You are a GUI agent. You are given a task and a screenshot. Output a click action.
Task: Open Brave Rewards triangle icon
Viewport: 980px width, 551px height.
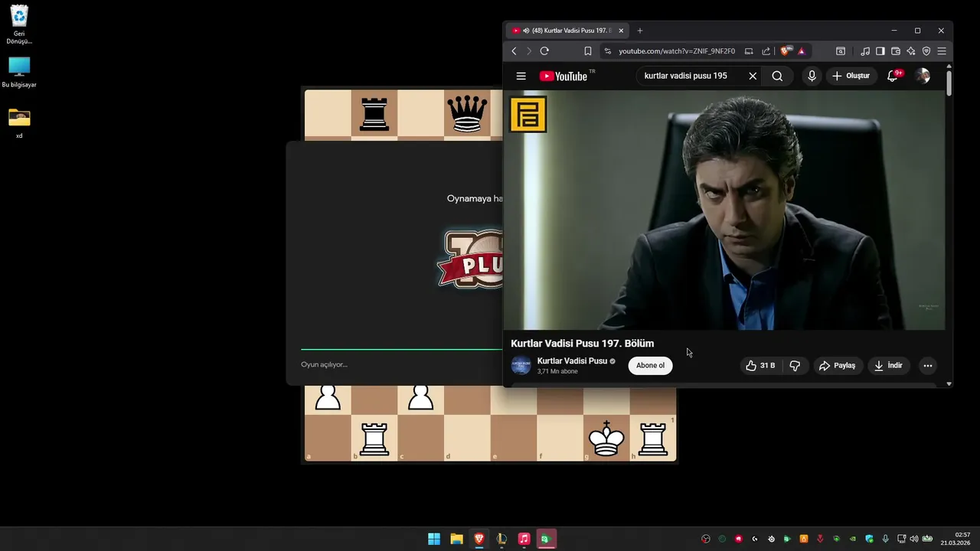coord(802,51)
